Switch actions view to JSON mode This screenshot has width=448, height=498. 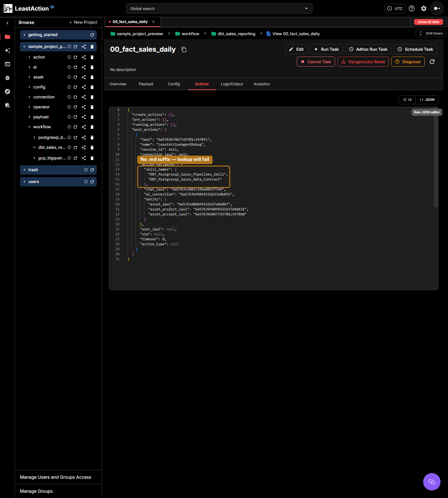pyautogui.click(x=427, y=100)
